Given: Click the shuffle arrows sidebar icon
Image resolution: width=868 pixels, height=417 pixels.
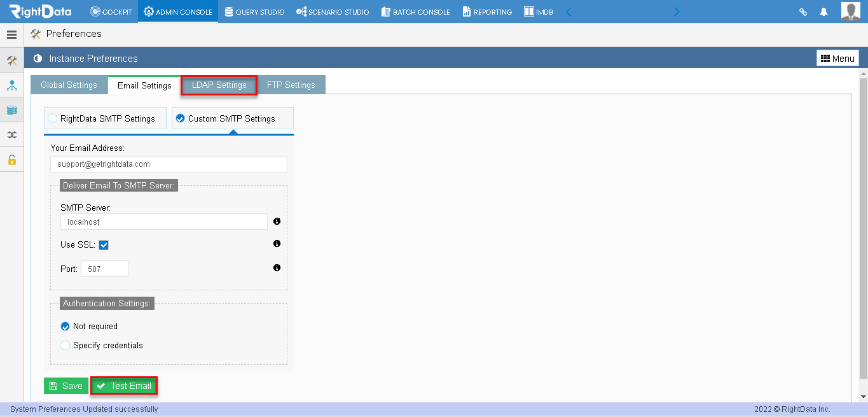Looking at the screenshot, I should 11,135.
